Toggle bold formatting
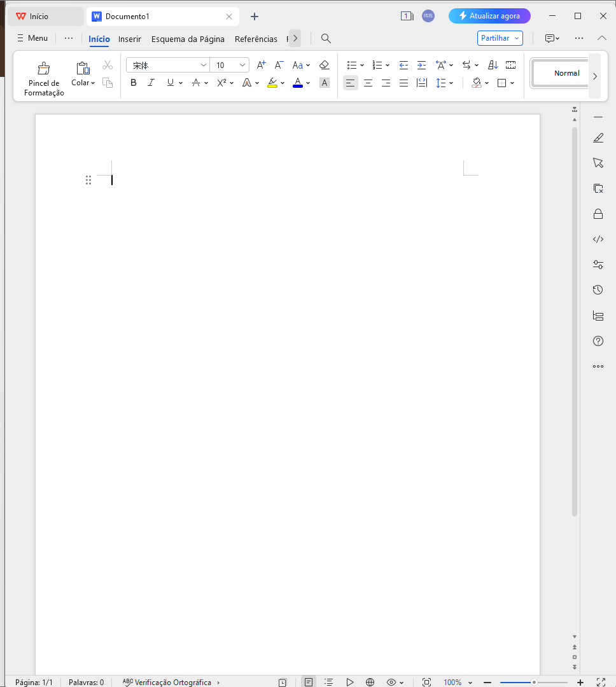Screen dimensions: 616x687 click(x=134, y=83)
